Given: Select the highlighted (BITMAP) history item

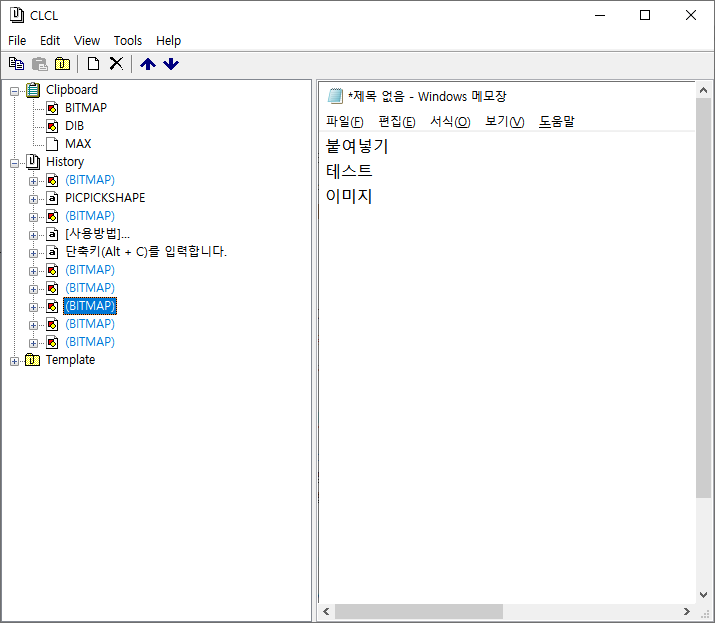Looking at the screenshot, I should (x=90, y=306).
